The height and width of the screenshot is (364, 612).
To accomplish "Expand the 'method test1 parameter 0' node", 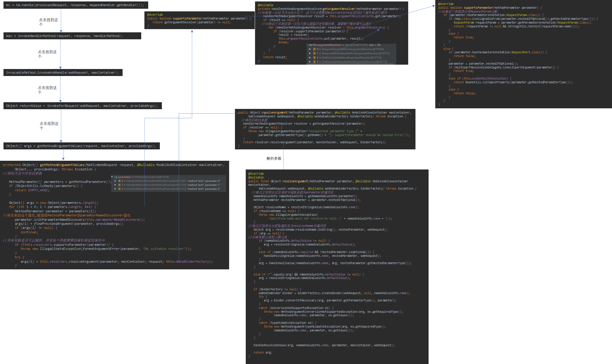I will coord(116,181).
